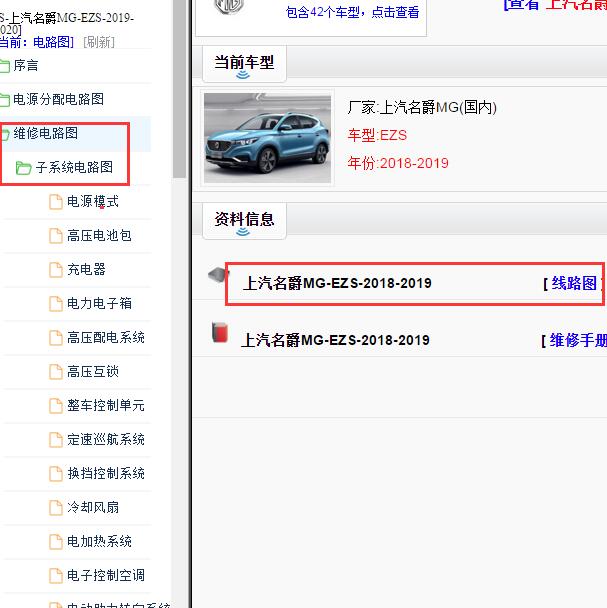Viewport: 607px width, 608px height.
Task: Open 电源模式 circuit diagram
Action: tap(93, 202)
